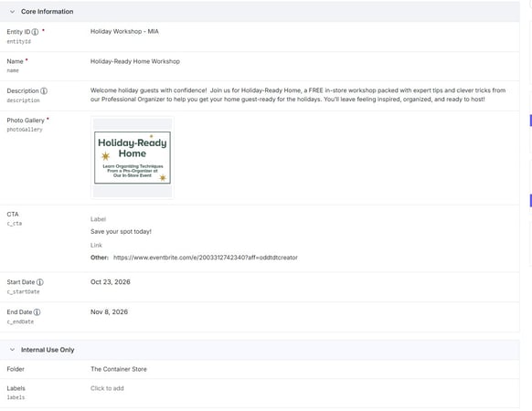Open the eventbrite.com CTA link URL

pyautogui.click(x=206, y=258)
